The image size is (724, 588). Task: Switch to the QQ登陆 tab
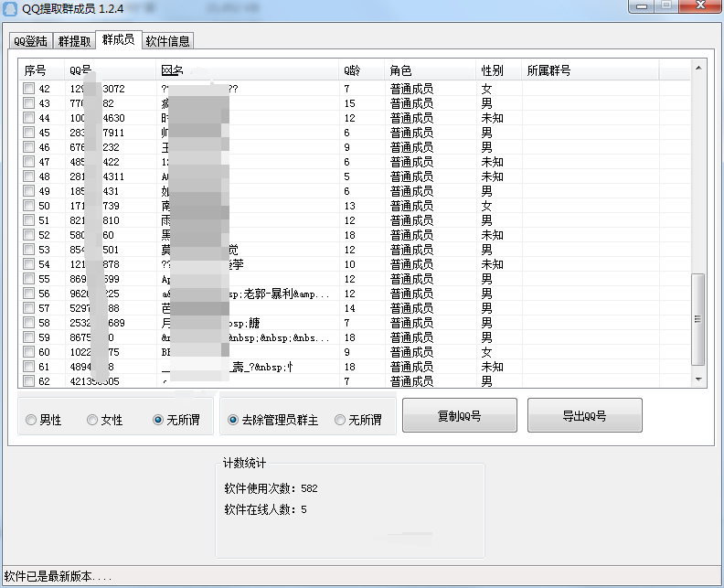pyautogui.click(x=30, y=41)
